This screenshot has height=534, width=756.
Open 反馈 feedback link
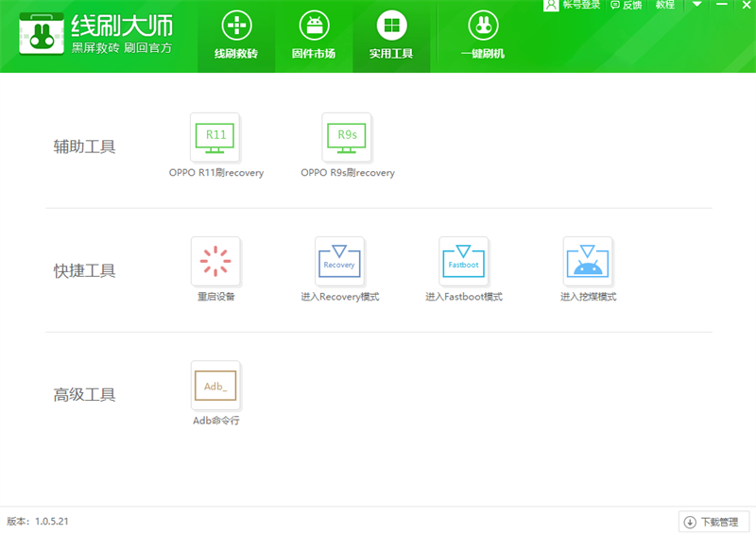(x=627, y=6)
